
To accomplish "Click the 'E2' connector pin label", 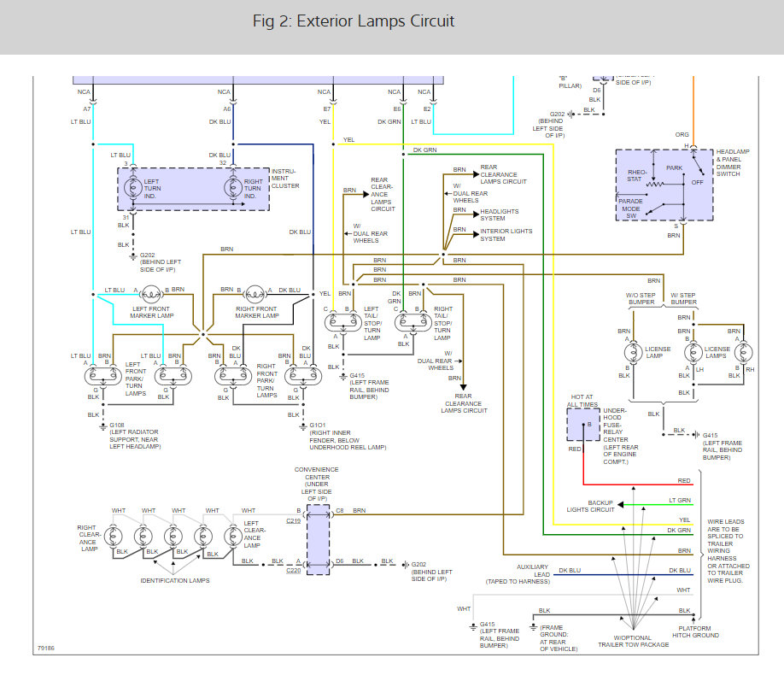I will pos(426,109).
